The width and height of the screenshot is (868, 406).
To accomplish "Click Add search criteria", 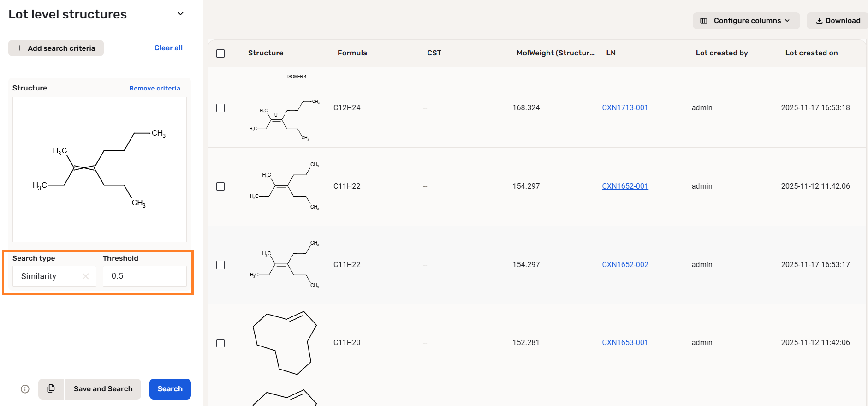I will 56,48.
